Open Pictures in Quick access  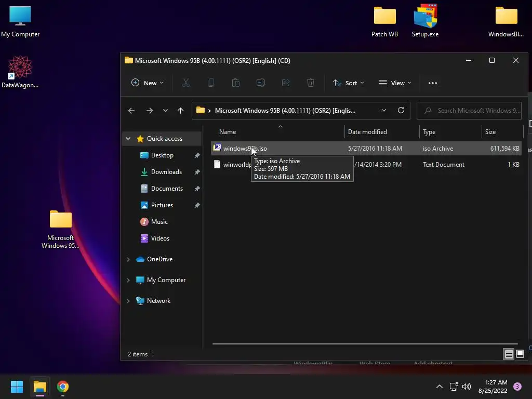point(162,205)
